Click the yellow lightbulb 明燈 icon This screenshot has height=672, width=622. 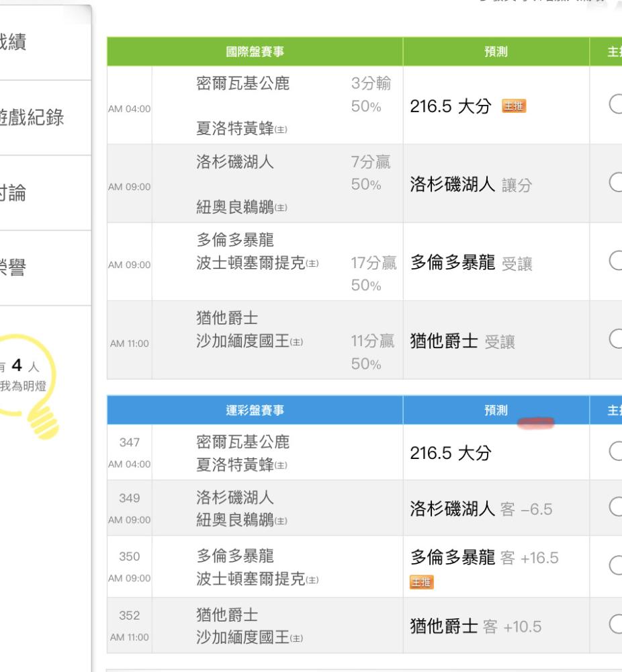[29, 386]
